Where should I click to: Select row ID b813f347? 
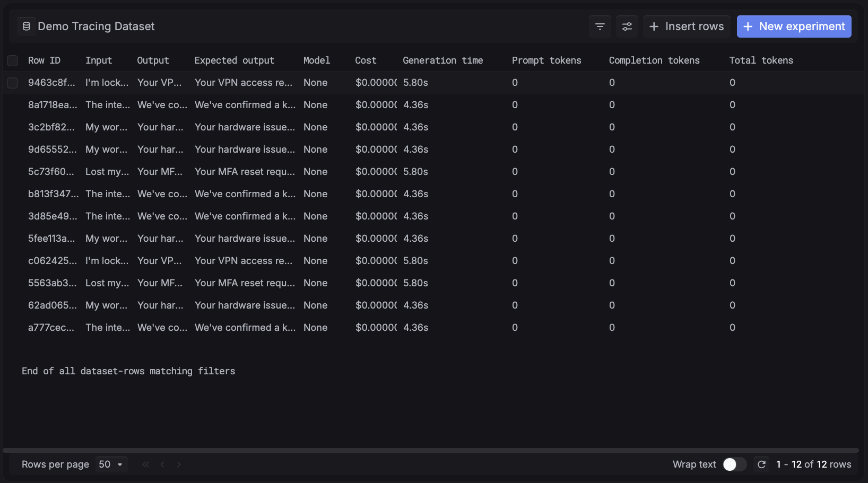pyautogui.click(x=53, y=194)
